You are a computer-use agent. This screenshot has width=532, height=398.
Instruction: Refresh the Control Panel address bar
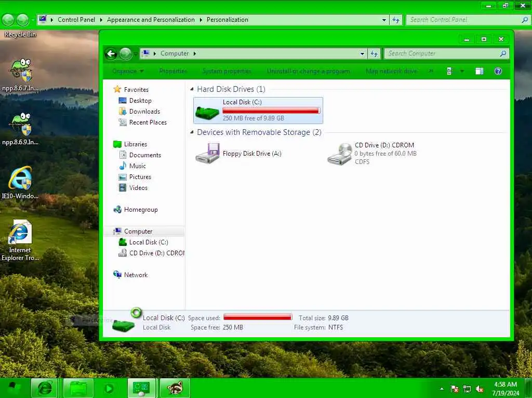(x=395, y=20)
